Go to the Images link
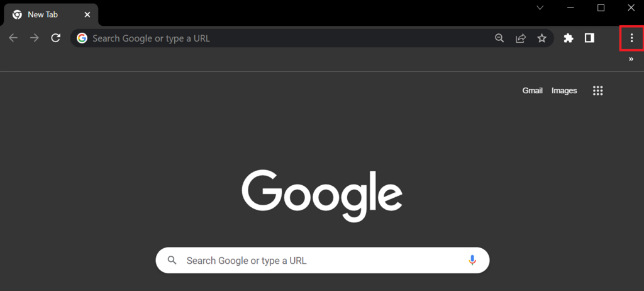Viewport: 644px width, 291px height. tap(564, 91)
